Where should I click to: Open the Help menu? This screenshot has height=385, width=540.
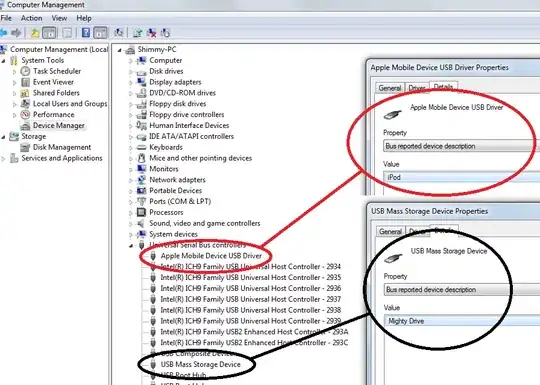pos(84,18)
